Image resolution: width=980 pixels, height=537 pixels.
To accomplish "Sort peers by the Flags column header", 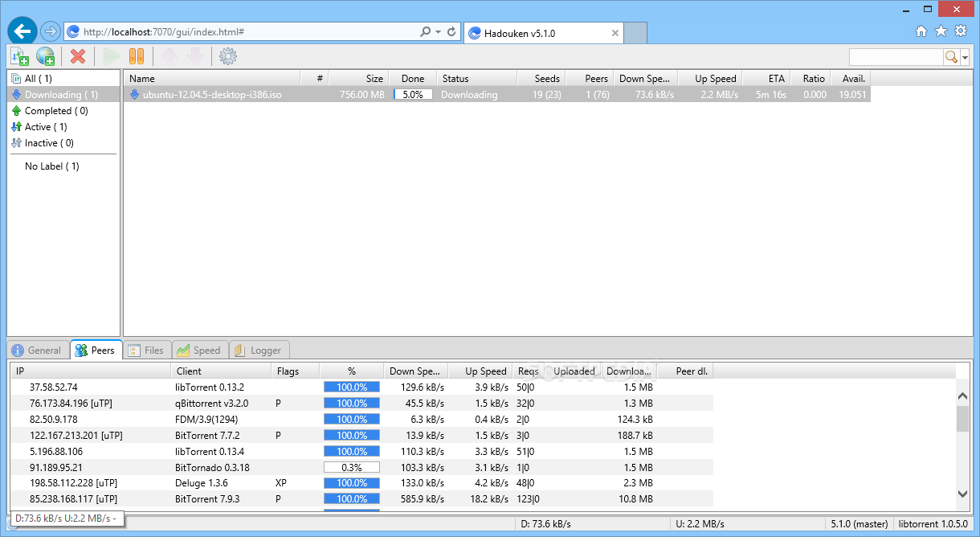I will pyautogui.click(x=295, y=371).
